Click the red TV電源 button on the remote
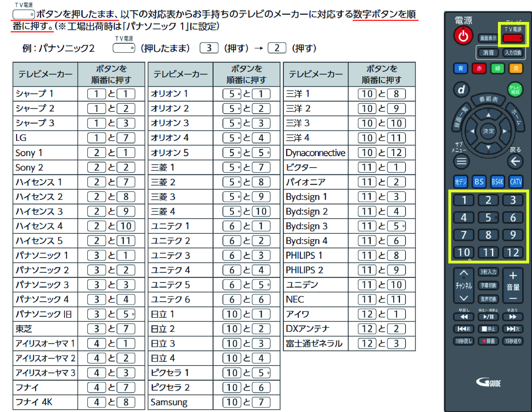Image resolution: width=532 pixels, height=412 pixels. point(513,38)
